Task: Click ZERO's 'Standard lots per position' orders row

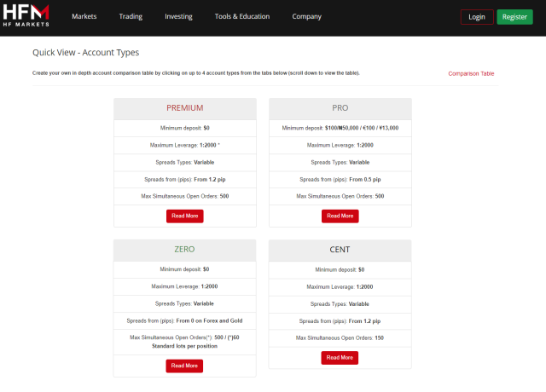Action: click(x=184, y=342)
